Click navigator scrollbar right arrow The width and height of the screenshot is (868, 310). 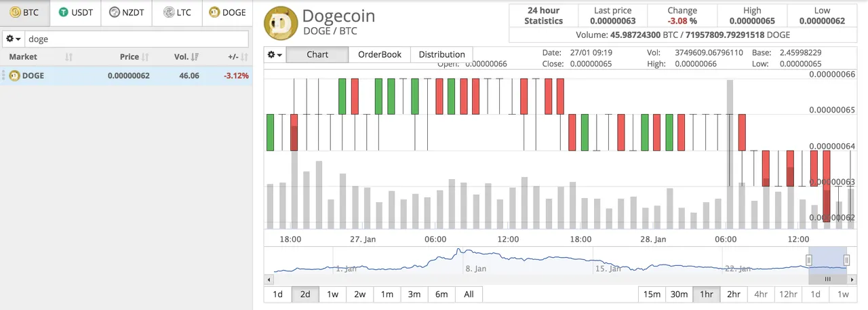pos(851,279)
